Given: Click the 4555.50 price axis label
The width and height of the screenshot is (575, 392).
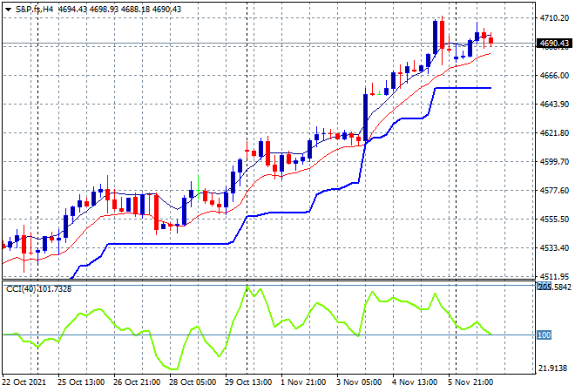Looking at the screenshot, I should tap(554, 219).
